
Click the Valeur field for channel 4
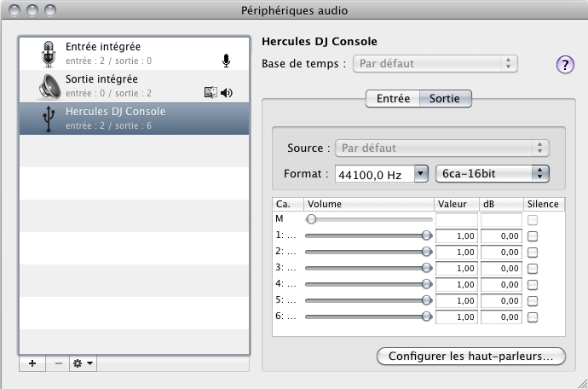(456, 284)
